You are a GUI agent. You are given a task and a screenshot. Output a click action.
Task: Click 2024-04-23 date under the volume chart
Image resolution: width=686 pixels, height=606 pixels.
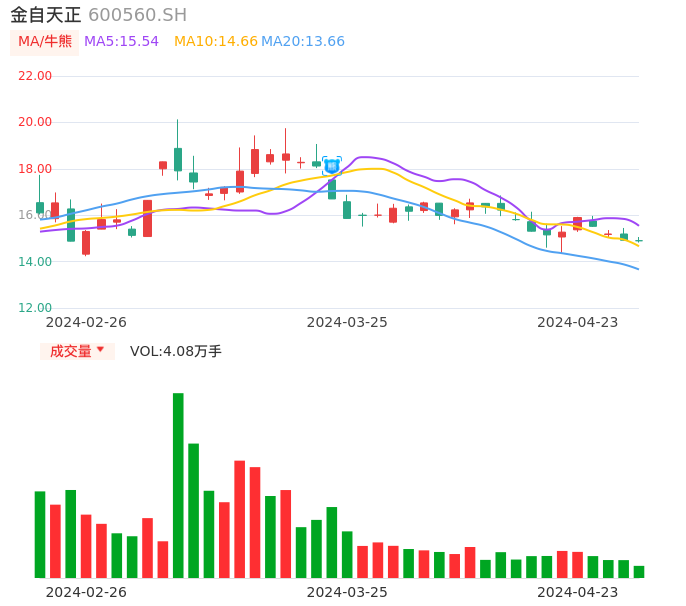point(578,592)
